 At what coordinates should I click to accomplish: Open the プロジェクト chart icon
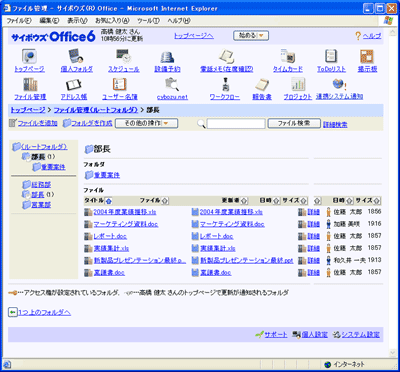(298, 84)
